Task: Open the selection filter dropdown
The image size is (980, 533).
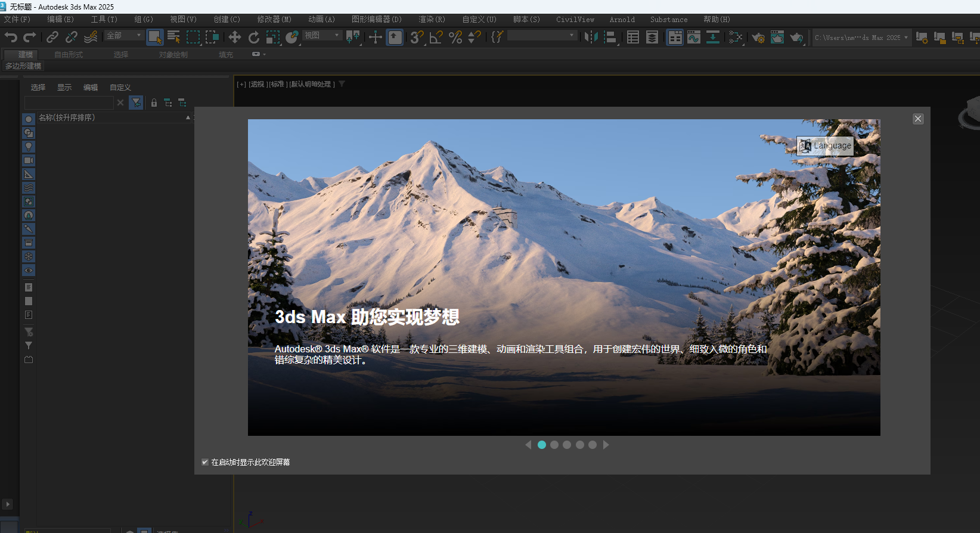Action: point(124,36)
